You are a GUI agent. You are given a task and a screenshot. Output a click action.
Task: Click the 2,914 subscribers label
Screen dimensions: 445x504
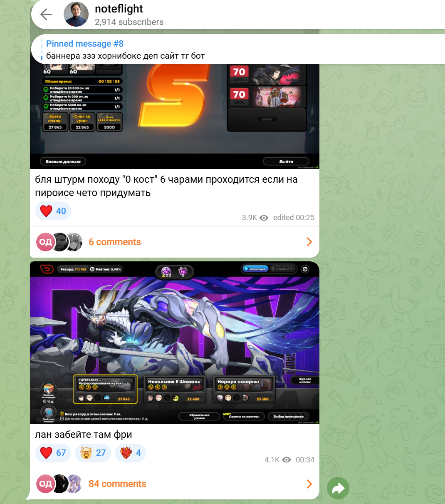[x=129, y=22]
